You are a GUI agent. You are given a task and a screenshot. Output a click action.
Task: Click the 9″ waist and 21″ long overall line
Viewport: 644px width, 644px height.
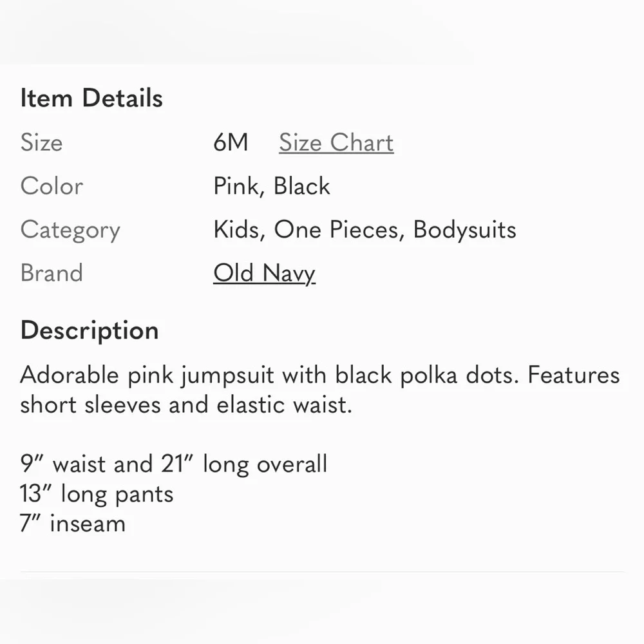click(x=174, y=464)
